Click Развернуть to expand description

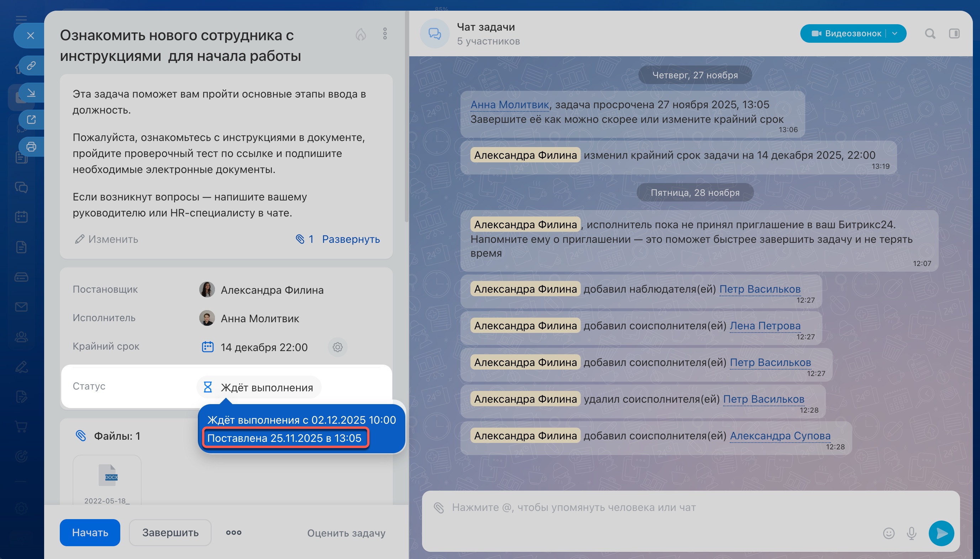pos(351,239)
